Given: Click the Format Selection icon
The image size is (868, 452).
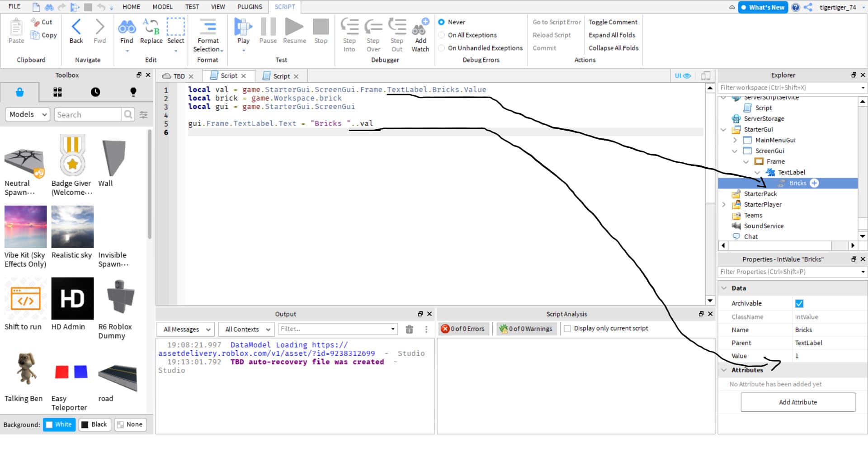Looking at the screenshot, I should [x=208, y=27].
